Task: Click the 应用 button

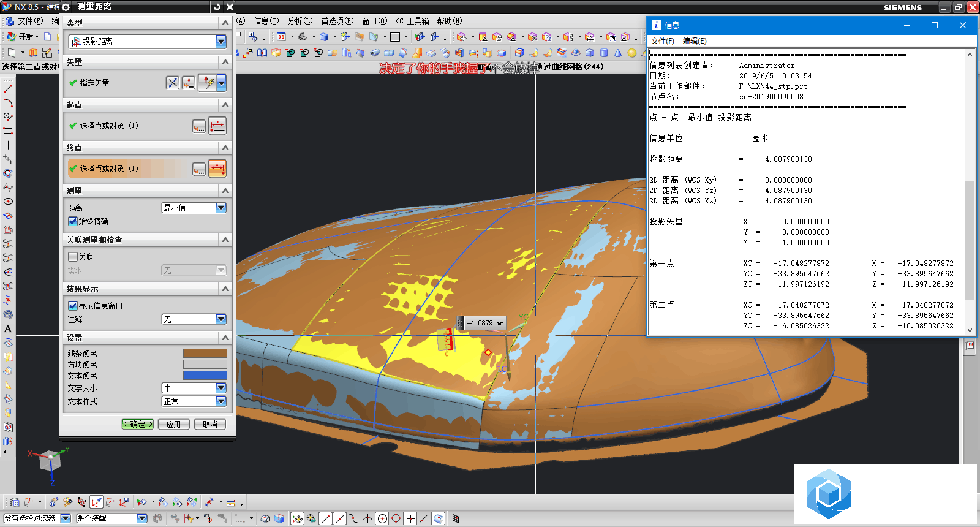Action: click(173, 424)
